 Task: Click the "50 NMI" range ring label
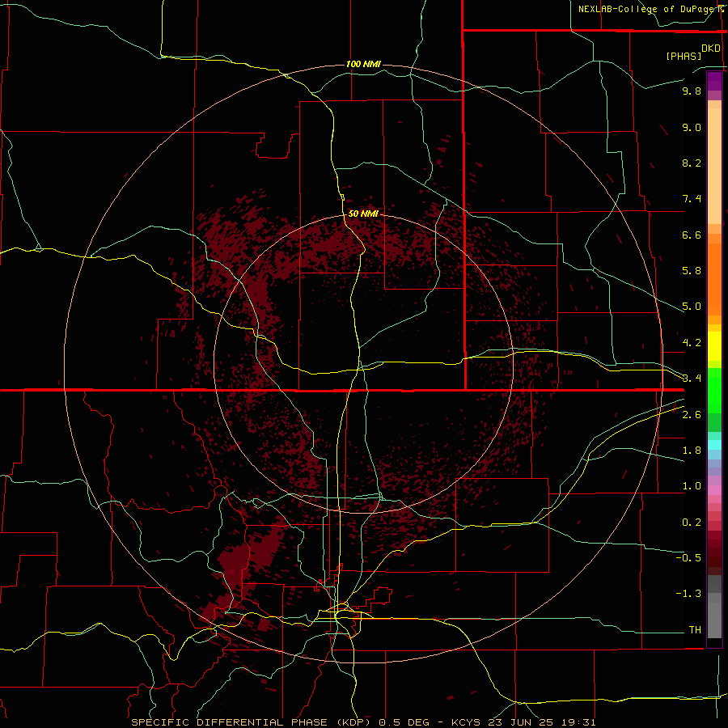(363, 214)
